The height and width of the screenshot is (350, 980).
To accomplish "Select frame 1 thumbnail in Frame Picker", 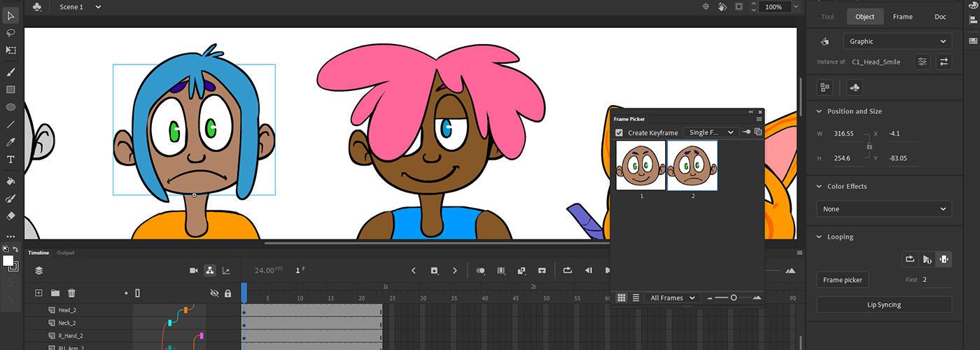I will 641,165.
